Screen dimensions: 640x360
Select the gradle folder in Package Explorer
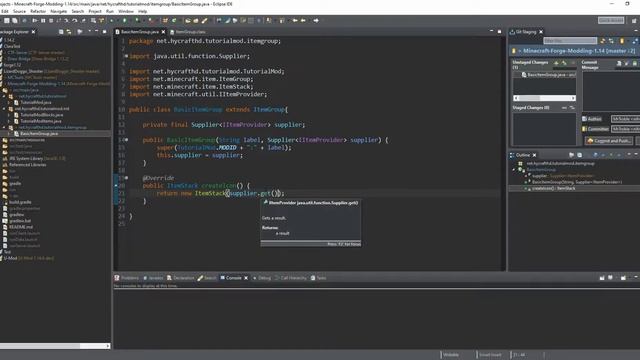pos(15,184)
